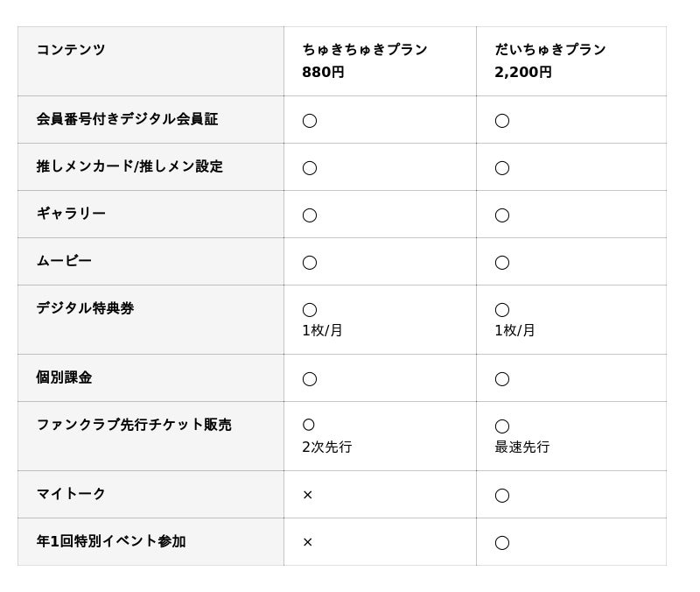
Task: Click the × icon in マイトーク row
Action: tap(308, 495)
